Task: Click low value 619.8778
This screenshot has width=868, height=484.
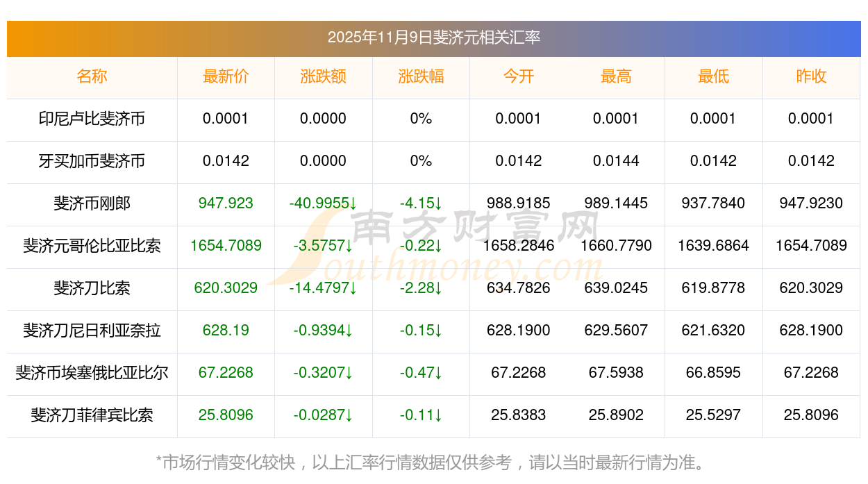Action: click(x=713, y=288)
